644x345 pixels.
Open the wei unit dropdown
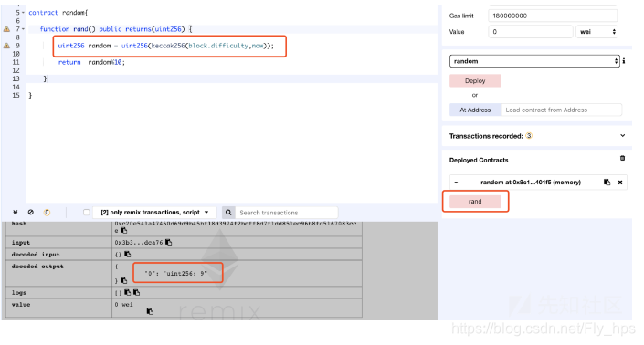click(596, 32)
